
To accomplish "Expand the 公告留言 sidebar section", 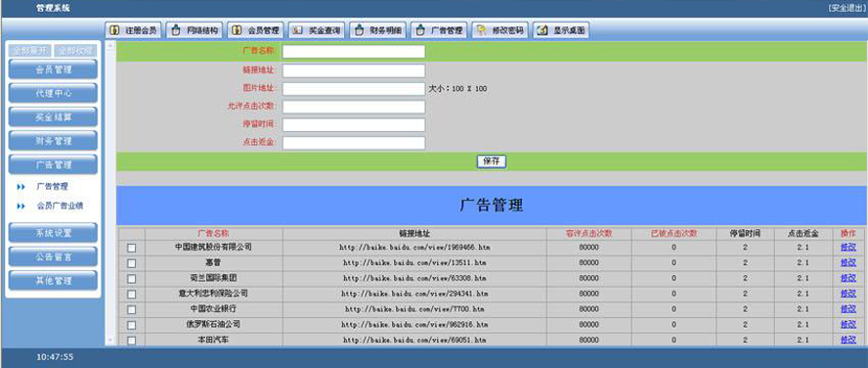I will (x=53, y=257).
